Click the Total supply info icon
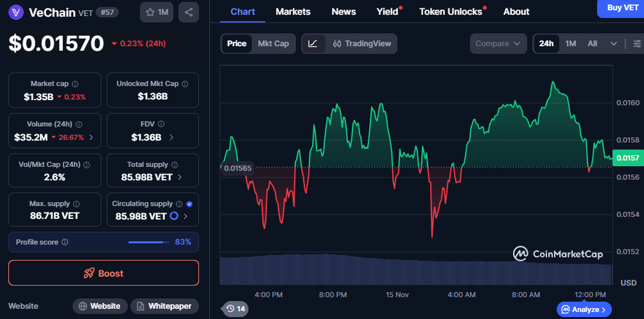The width and height of the screenshot is (644, 319). [x=175, y=164]
